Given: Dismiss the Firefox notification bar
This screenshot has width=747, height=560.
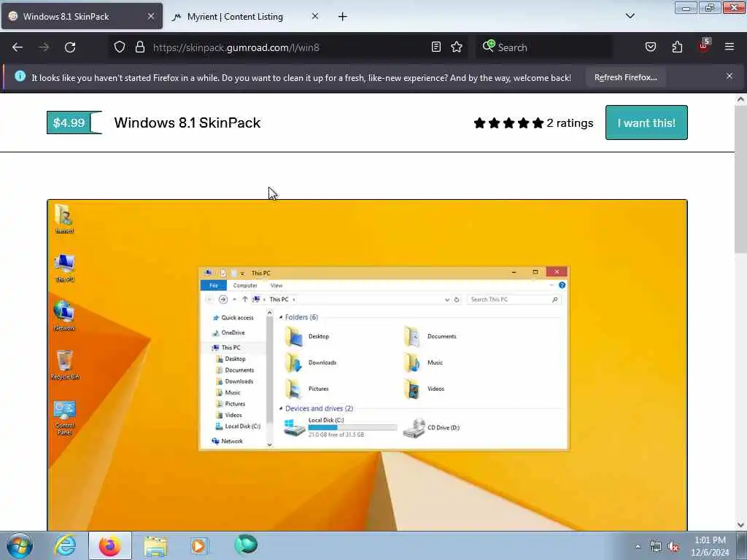Looking at the screenshot, I should [x=729, y=76].
